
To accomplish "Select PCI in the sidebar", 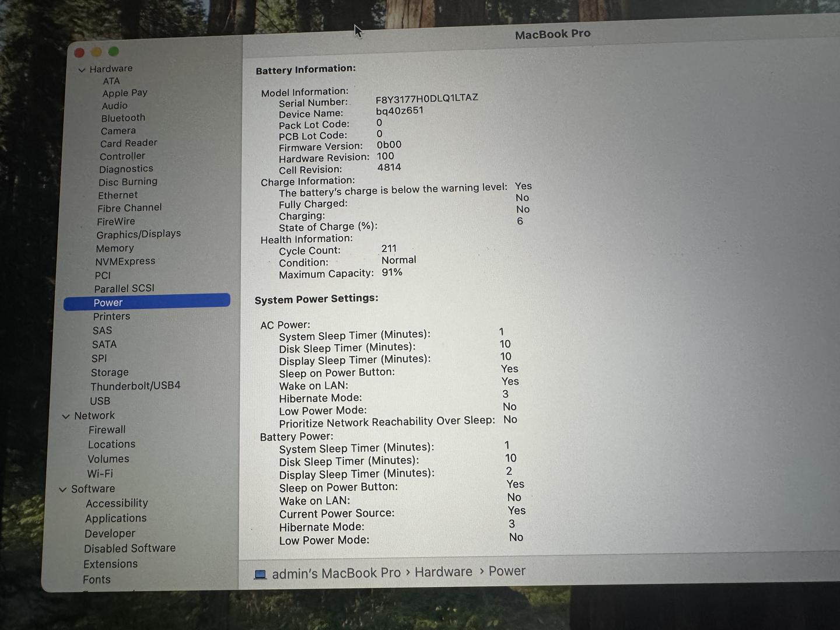I will pos(103,275).
